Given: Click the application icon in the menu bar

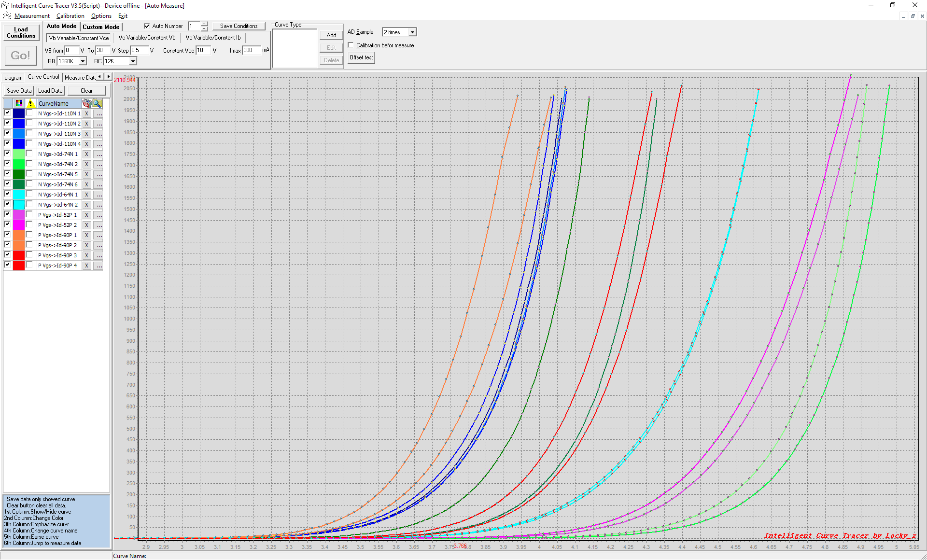Looking at the screenshot, I should click(7, 16).
